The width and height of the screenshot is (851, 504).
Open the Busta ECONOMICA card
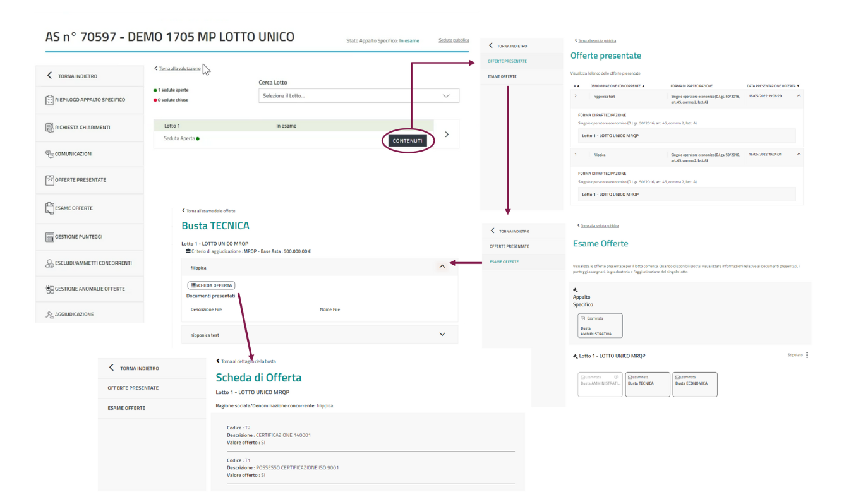tap(694, 383)
